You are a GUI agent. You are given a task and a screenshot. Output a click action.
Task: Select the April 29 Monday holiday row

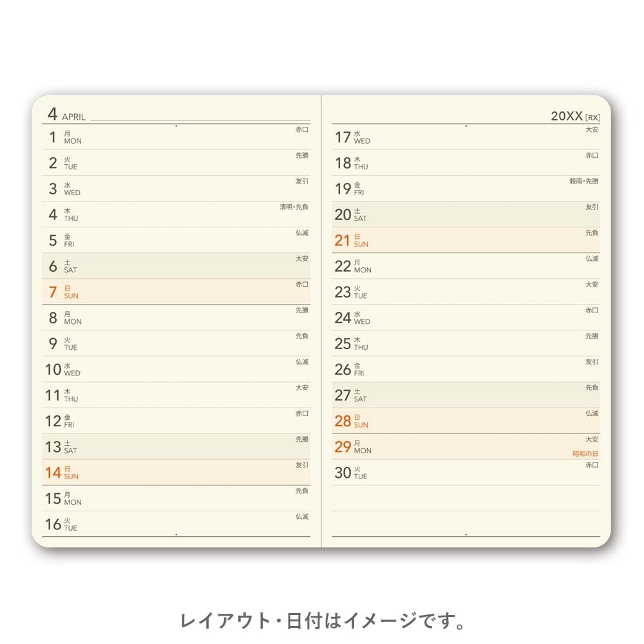click(x=466, y=446)
